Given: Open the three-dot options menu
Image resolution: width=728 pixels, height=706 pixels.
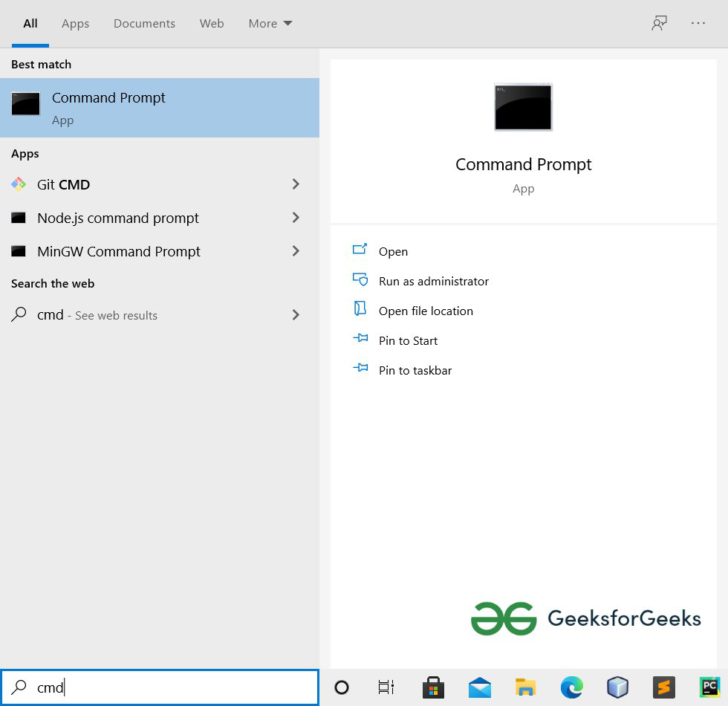Looking at the screenshot, I should point(698,23).
